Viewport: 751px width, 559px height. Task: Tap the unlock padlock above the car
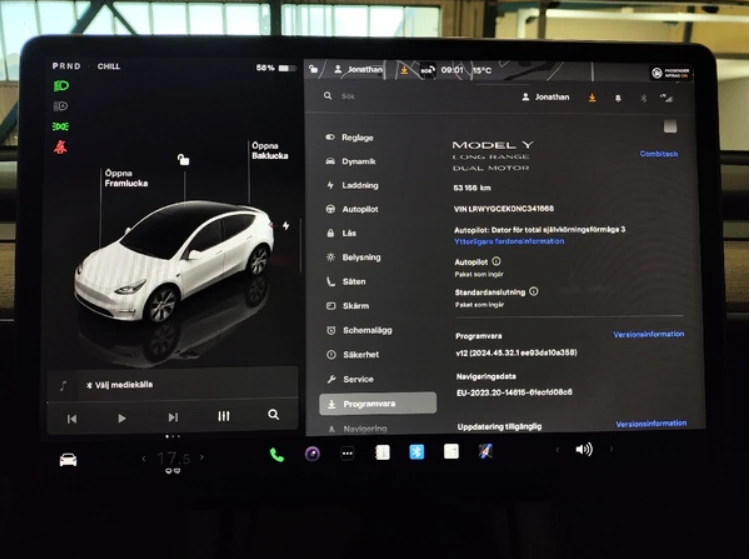coord(183,159)
